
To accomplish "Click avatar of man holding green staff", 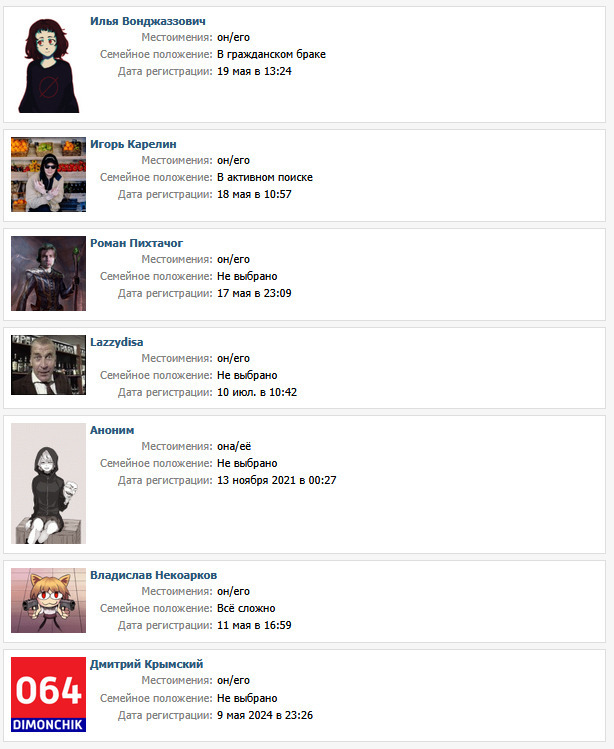I will pyautogui.click(x=48, y=273).
